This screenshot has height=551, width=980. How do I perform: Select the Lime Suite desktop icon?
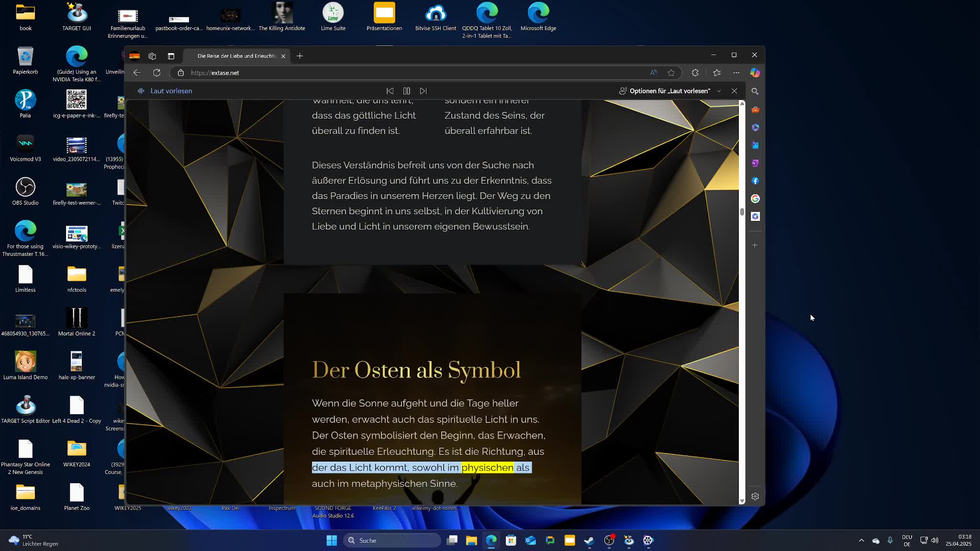click(333, 17)
